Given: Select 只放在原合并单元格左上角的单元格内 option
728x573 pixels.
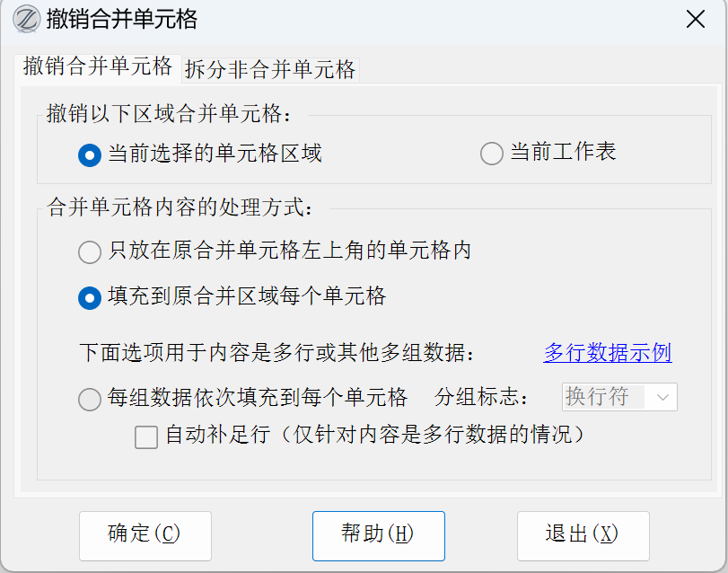Looking at the screenshot, I should (x=90, y=252).
